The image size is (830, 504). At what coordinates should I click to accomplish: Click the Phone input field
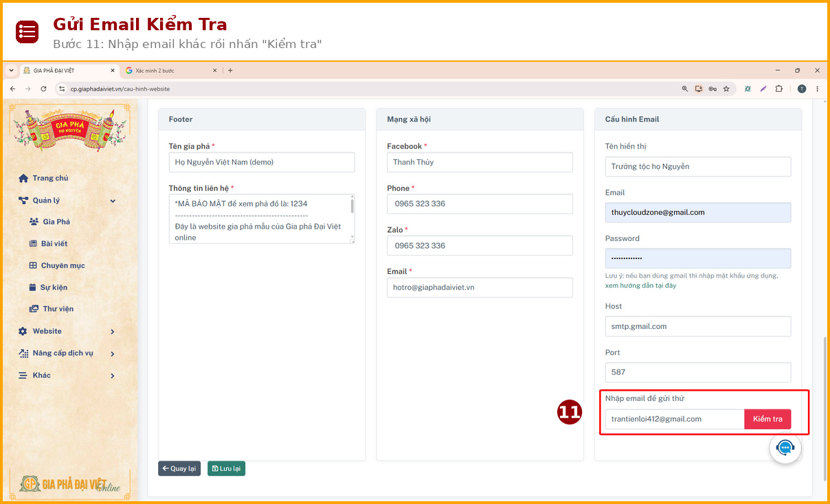coord(480,204)
